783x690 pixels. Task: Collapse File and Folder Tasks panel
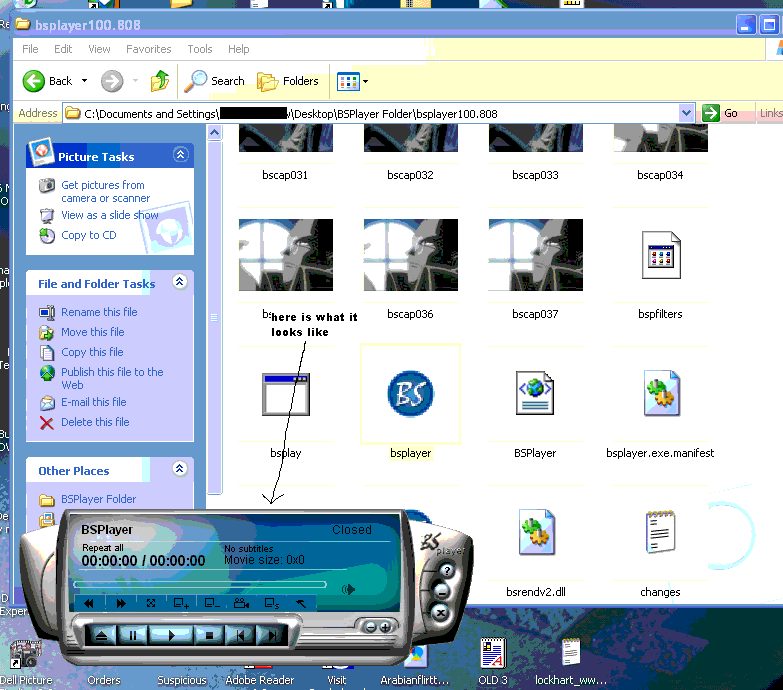(x=180, y=282)
